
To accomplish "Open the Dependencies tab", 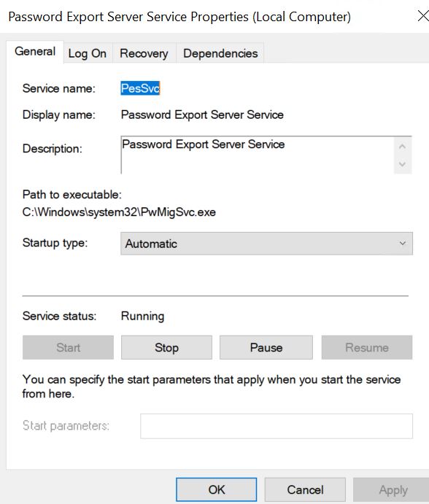I will 220,53.
